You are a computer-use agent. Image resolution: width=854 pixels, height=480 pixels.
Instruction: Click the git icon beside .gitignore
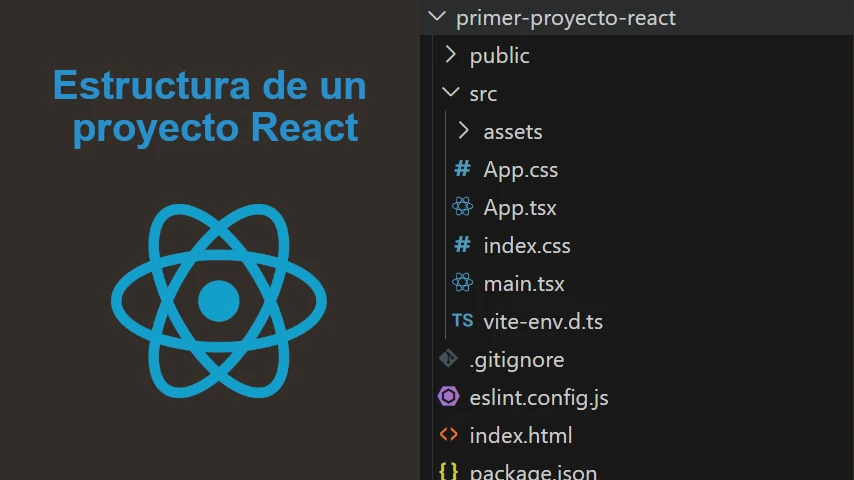[x=449, y=359]
